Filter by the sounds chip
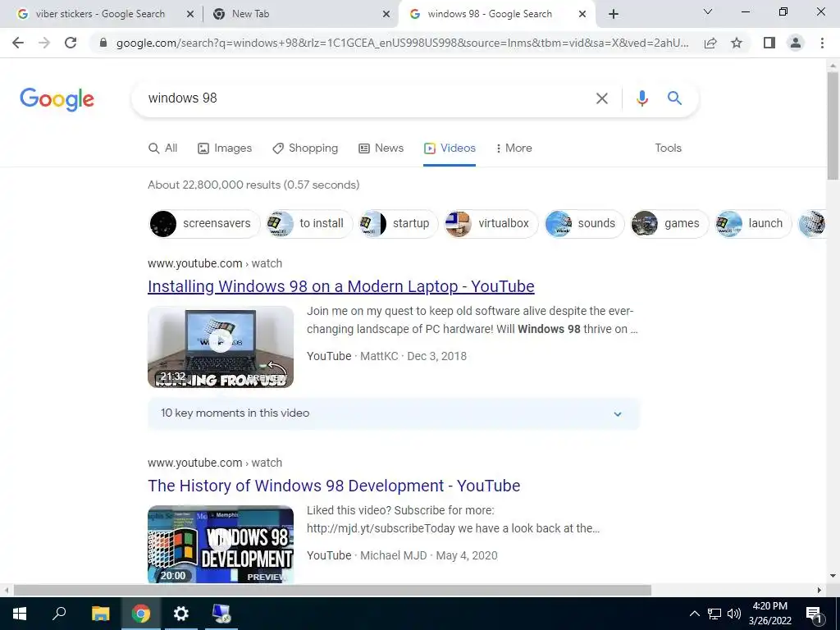Image resolution: width=840 pixels, height=630 pixels. (x=584, y=223)
